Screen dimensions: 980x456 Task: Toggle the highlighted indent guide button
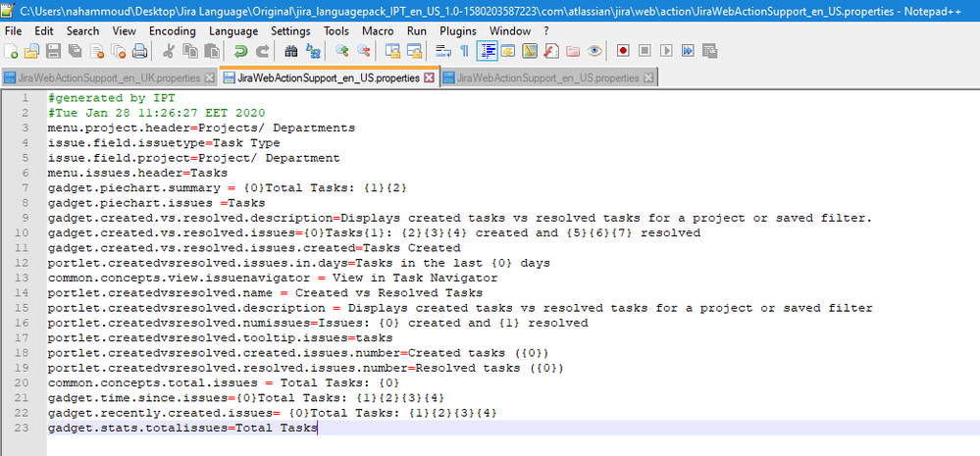[x=487, y=51]
